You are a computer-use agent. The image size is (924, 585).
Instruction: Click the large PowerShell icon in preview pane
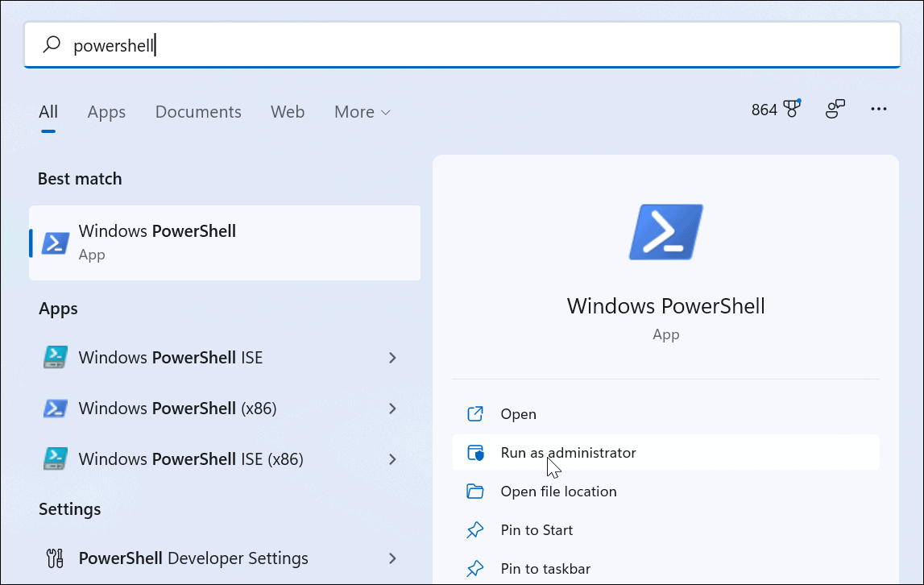tap(665, 232)
